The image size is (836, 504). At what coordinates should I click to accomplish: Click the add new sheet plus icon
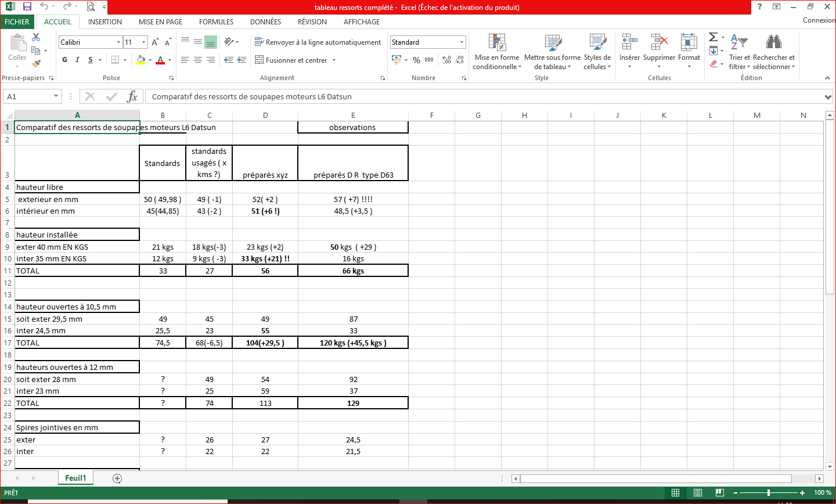[117, 478]
